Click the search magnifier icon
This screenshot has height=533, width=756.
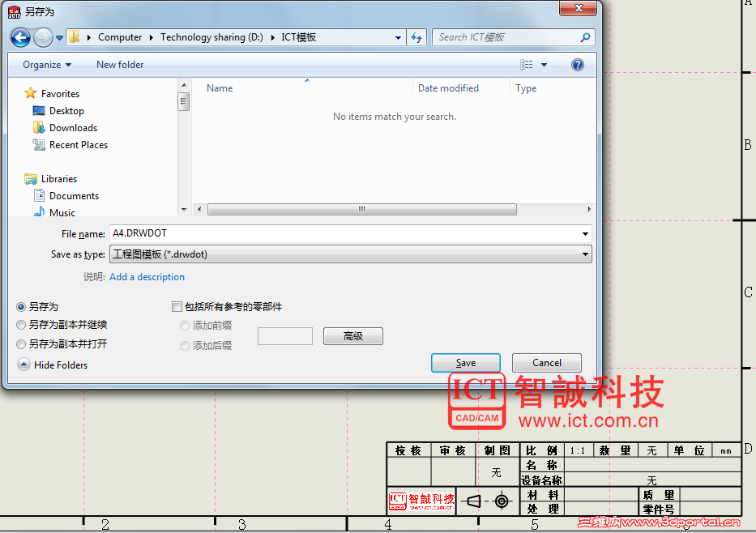[585, 37]
